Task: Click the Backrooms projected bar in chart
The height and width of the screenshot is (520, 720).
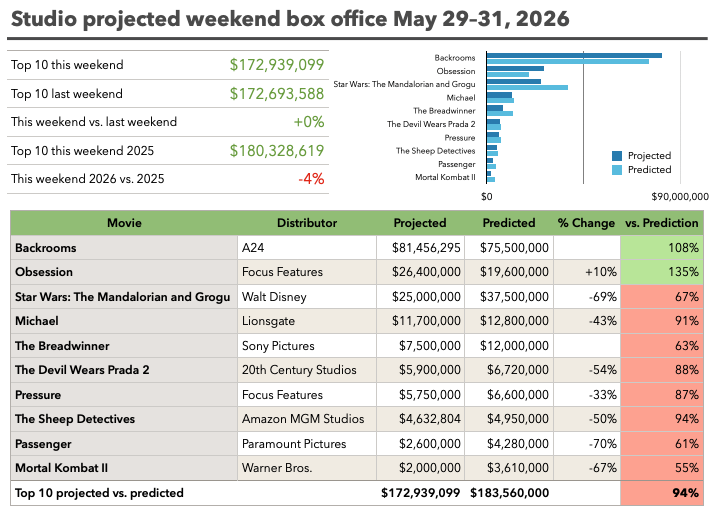Action: coord(574,56)
